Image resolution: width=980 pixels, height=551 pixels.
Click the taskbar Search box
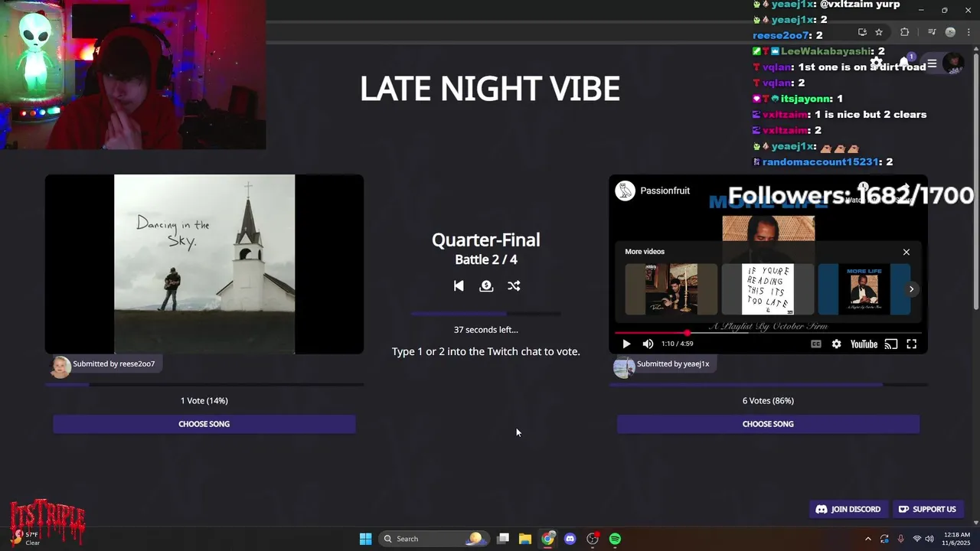point(433,539)
